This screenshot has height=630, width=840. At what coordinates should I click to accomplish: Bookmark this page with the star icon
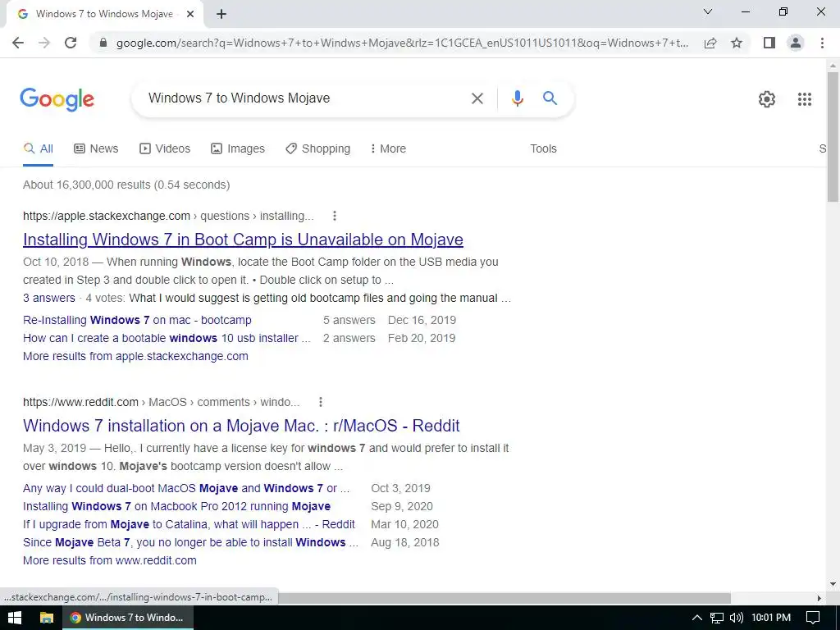[x=737, y=43]
